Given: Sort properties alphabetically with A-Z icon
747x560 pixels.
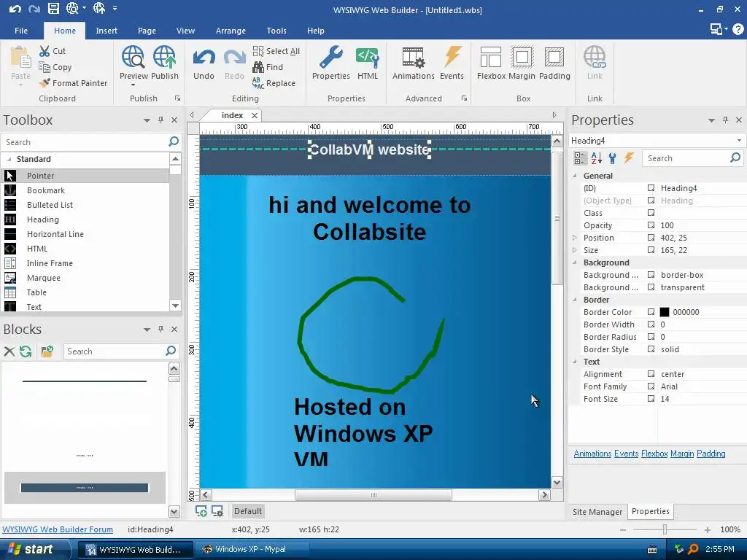Looking at the screenshot, I should click(597, 158).
